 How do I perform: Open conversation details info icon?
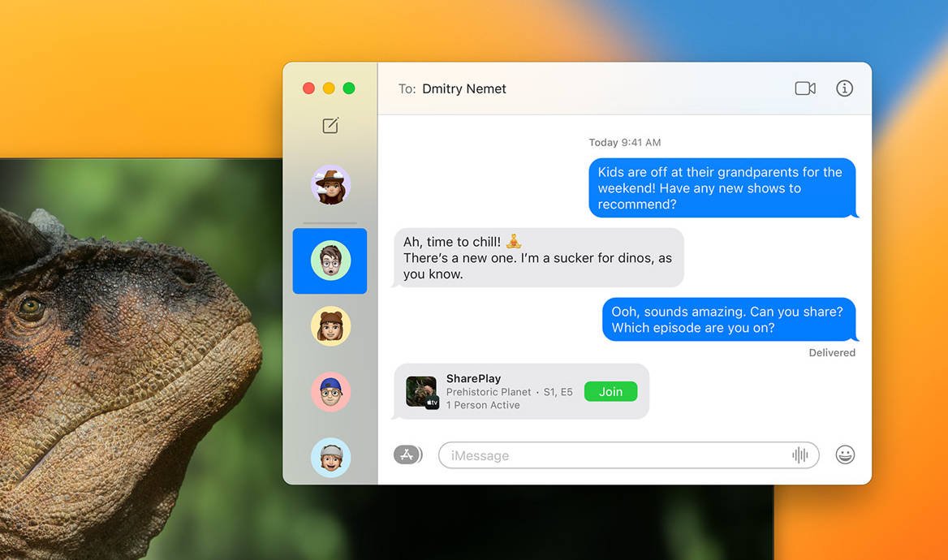[845, 88]
